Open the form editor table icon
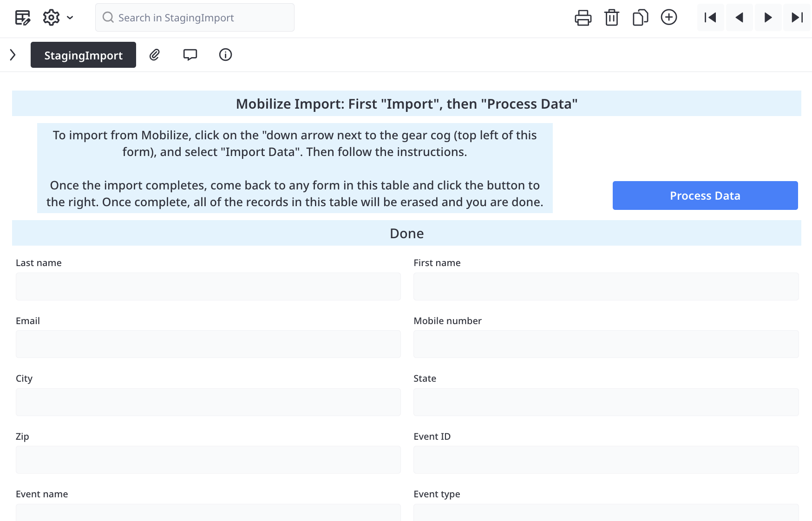The width and height of the screenshot is (812, 521). pyautogui.click(x=22, y=18)
